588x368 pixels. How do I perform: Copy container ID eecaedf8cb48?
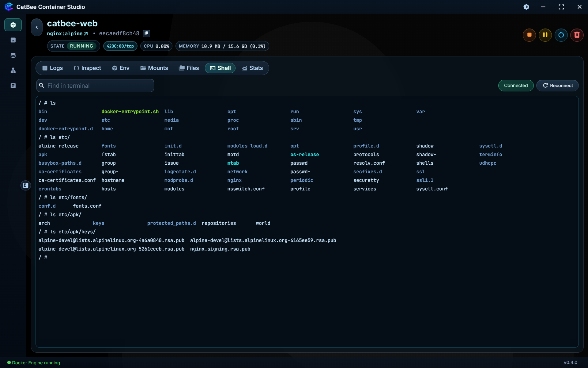pyautogui.click(x=146, y=33)
